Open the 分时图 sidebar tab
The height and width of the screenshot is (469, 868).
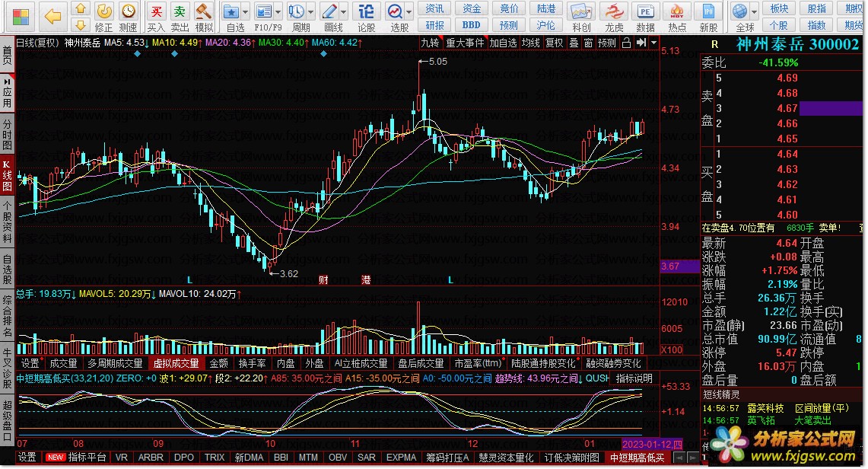[7, 134]
